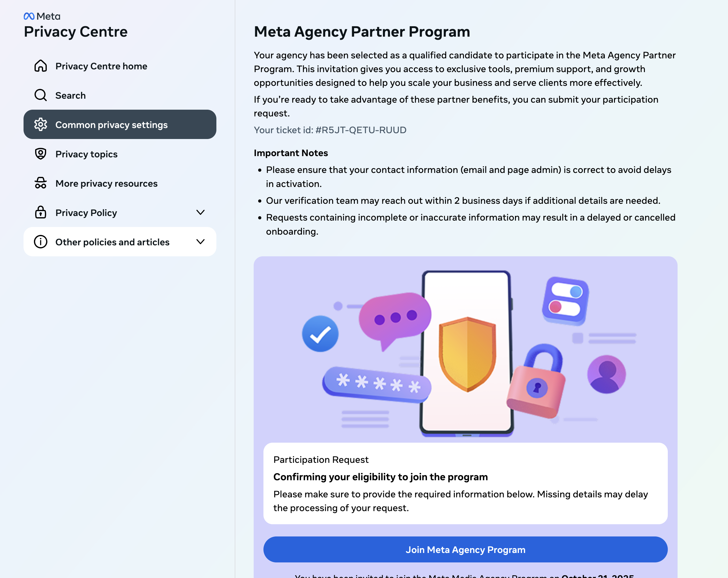The height and width of the screenshot is (578, 728).
Task: Click the Search label in sidebar
Action: pyautogui.click(x=71, y=96)
